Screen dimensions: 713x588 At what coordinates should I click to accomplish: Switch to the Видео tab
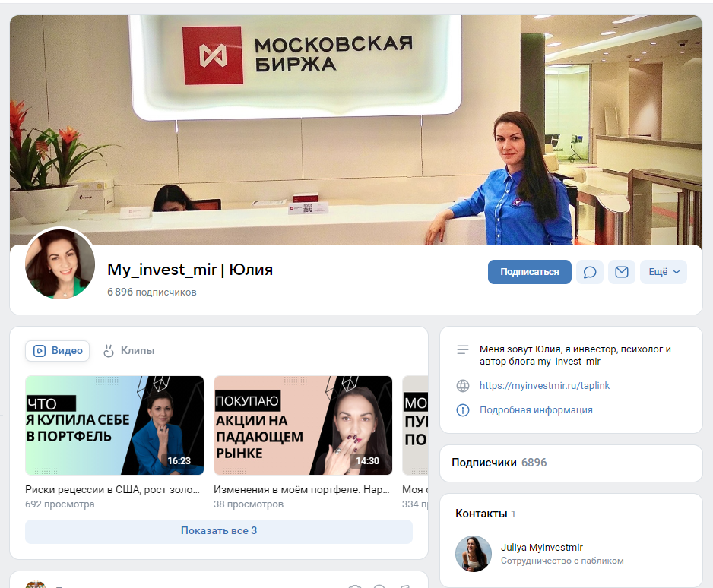57,351
